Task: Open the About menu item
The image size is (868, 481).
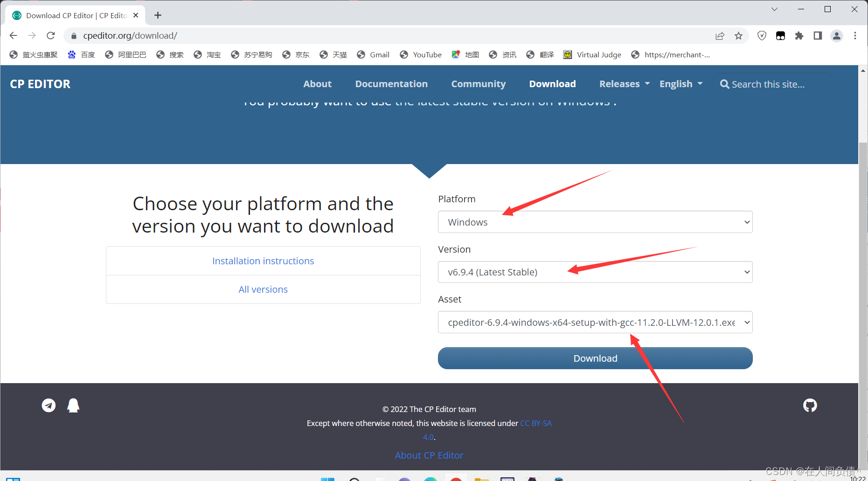Action: point(317,84)
